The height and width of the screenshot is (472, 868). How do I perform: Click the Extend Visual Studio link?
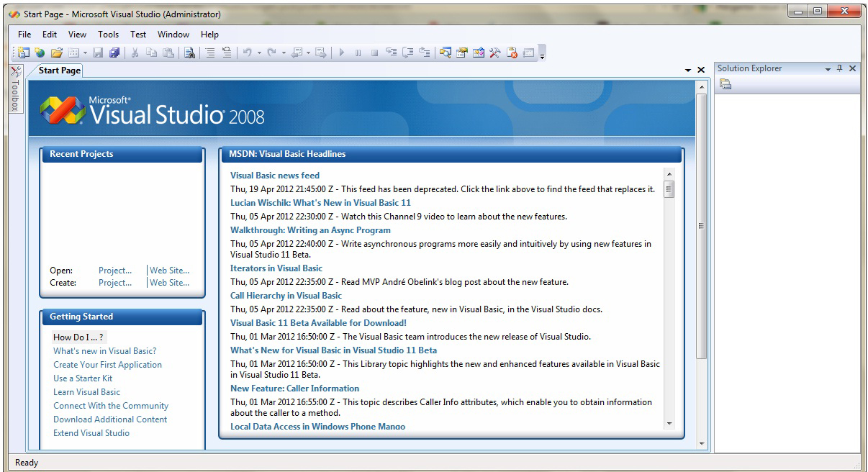click(91, 433)
